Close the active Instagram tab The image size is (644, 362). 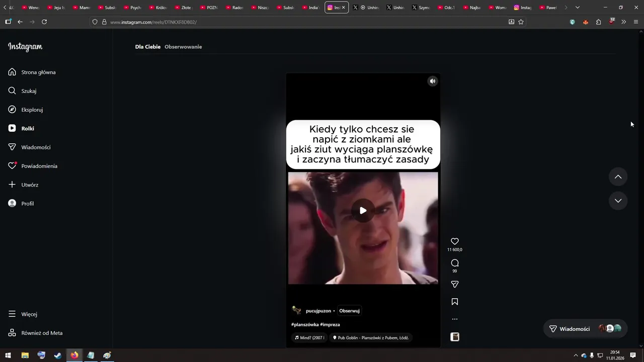(x=344, y=8)
